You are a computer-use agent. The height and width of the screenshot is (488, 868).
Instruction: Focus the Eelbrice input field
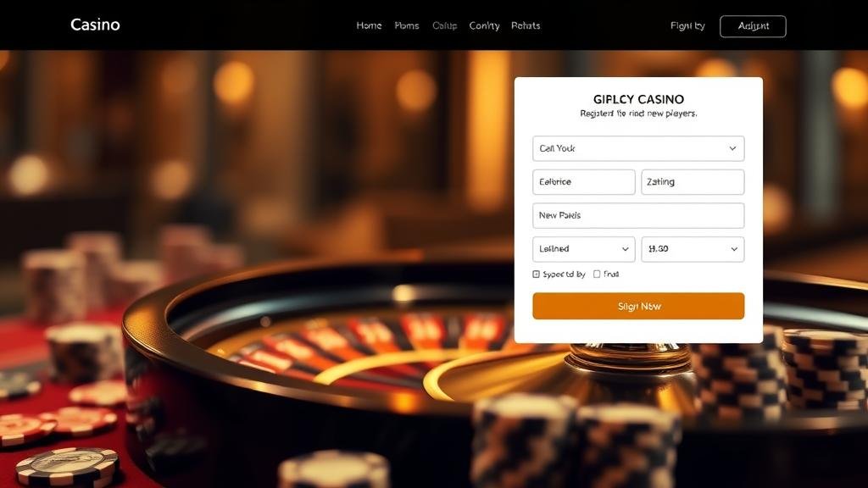click(583, 181)
